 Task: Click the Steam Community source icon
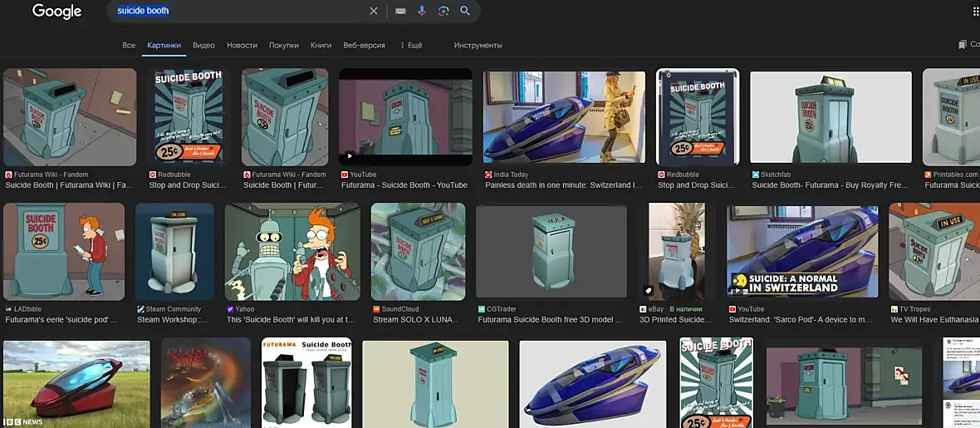point(140,309)
